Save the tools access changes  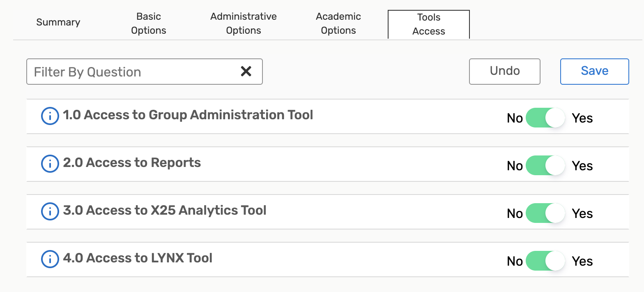pyautogui.click(x=594, y=71)
